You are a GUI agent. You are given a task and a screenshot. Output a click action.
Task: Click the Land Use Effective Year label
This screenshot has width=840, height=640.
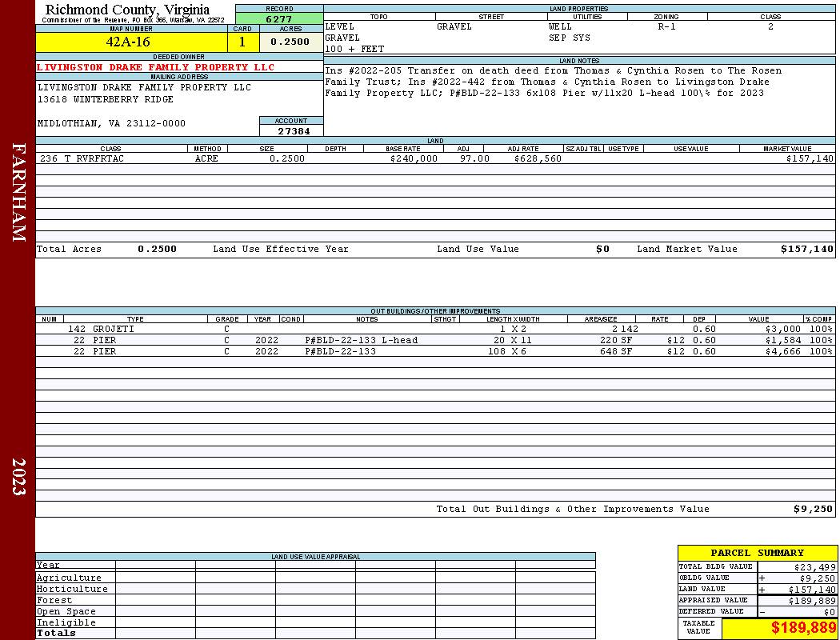click(280, 249)
